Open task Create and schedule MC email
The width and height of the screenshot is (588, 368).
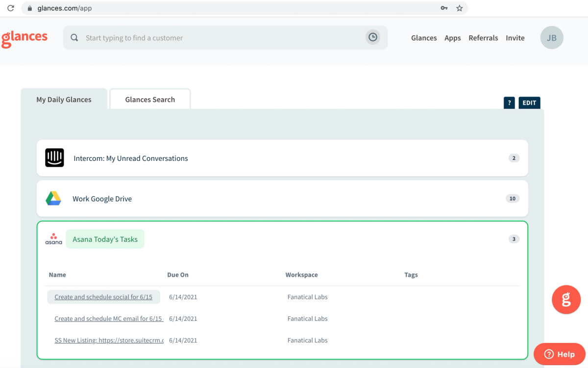[x=109, y=318]
